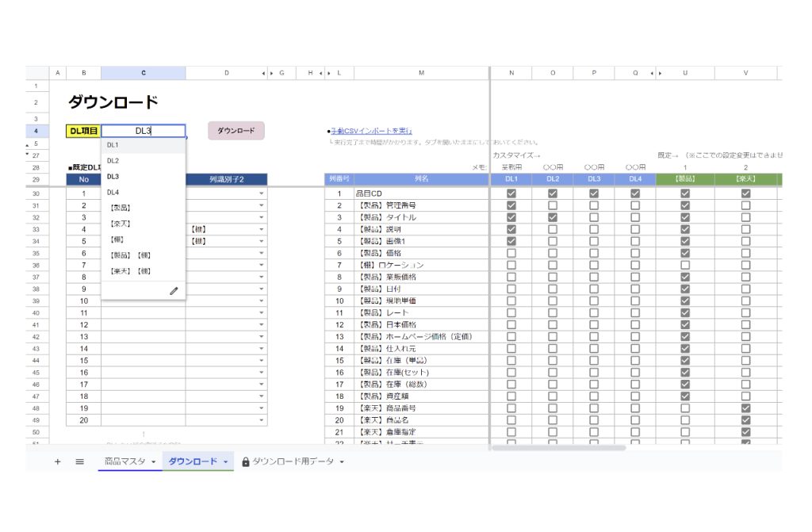
Task: Open the 手動CSVインポートを実行 link
Action: (x=371, y=131)
